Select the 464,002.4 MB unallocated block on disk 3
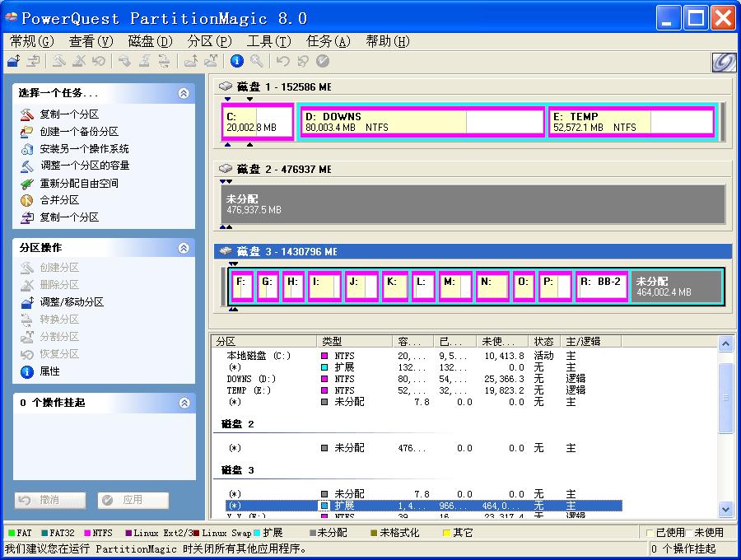741x560 pixels. [x=677, y=287]
